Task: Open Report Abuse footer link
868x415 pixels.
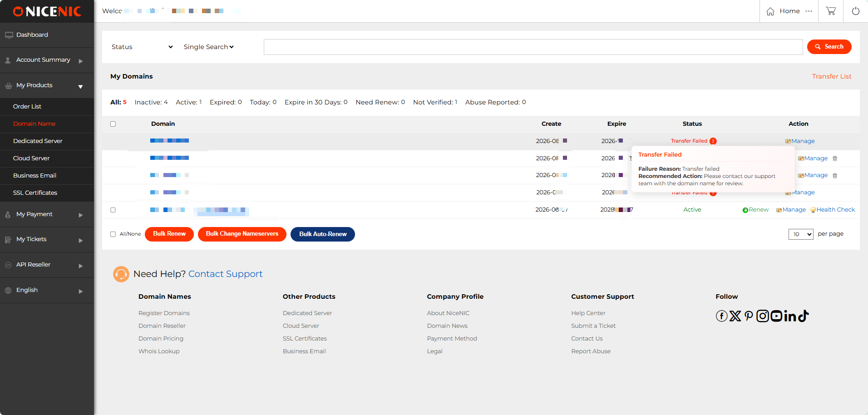Action: [591, 351]
